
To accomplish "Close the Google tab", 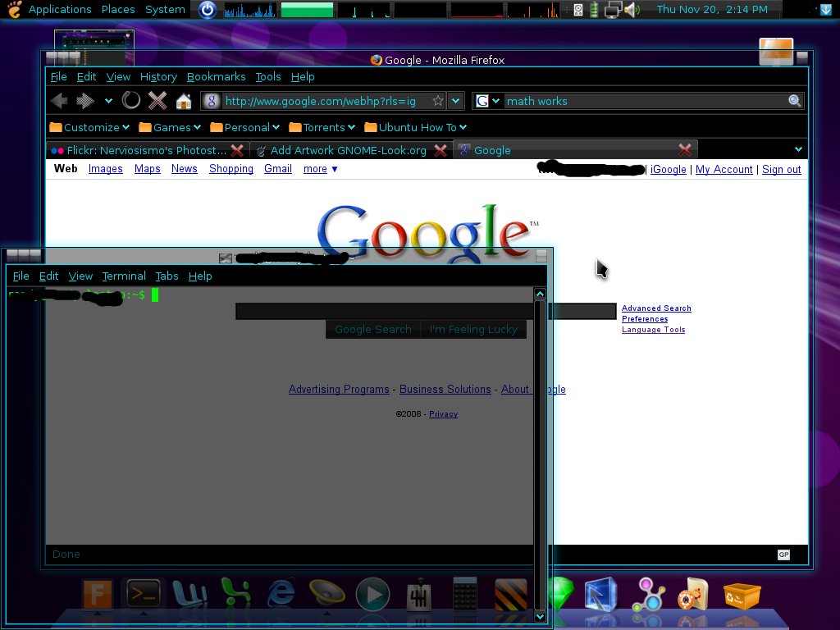I will tap(685, 149).
